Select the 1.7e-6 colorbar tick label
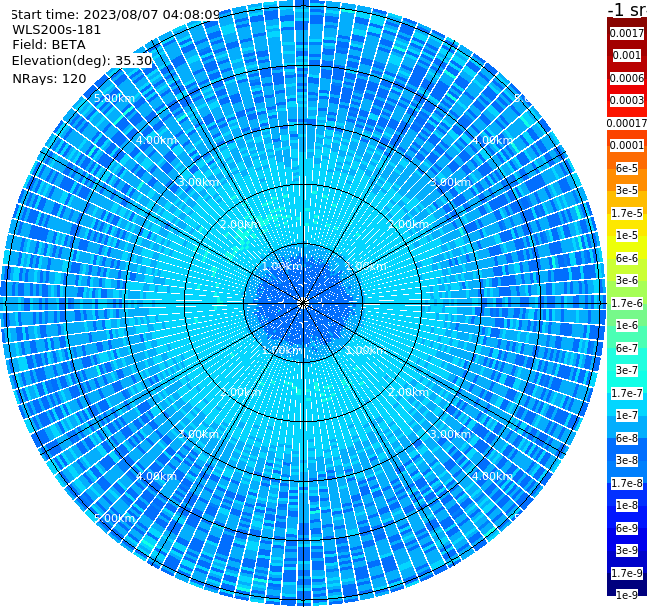The width and height of the screenshot is (647, 607). [x=627, y=303]
